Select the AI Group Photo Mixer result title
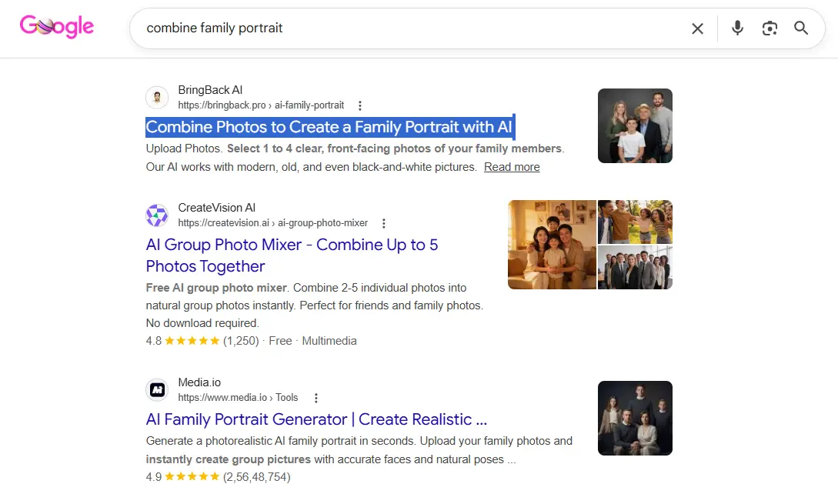838x504 pixels. tap(291, 245)
